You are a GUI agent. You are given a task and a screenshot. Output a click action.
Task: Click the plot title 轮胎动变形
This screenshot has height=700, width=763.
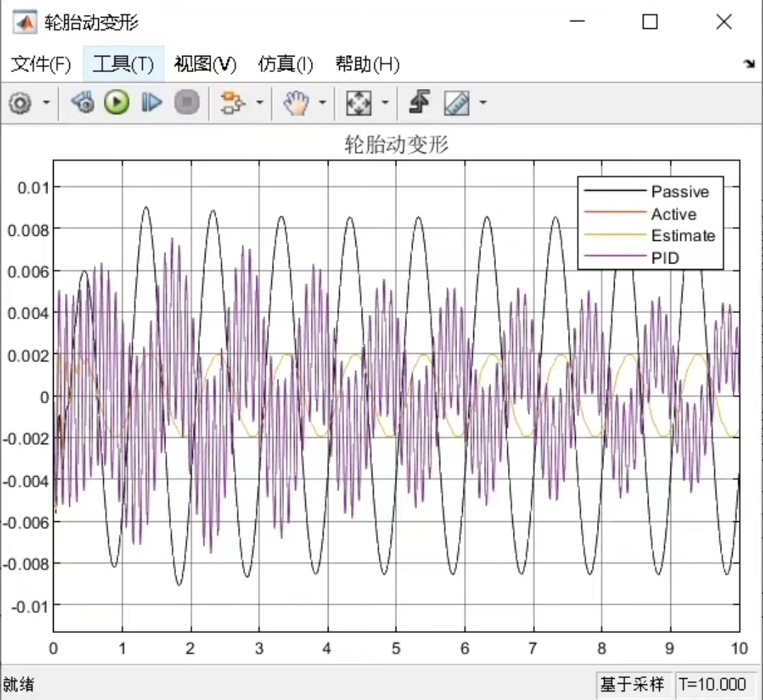tap(396, 145)
